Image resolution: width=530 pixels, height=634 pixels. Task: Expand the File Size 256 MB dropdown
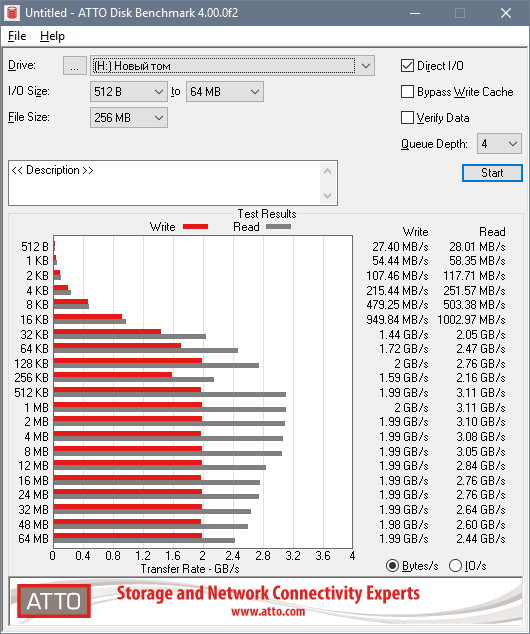(129, 118)
